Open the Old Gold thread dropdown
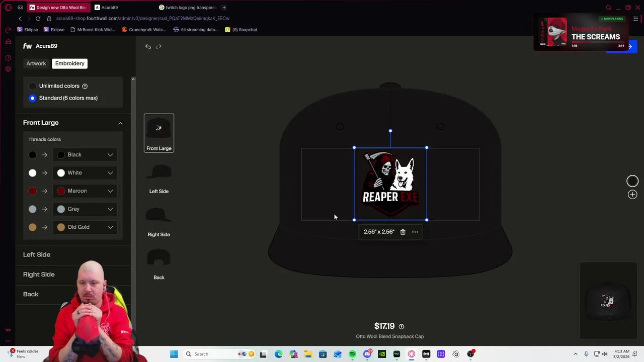Screen dimensions: 644x362 point(85,227)
